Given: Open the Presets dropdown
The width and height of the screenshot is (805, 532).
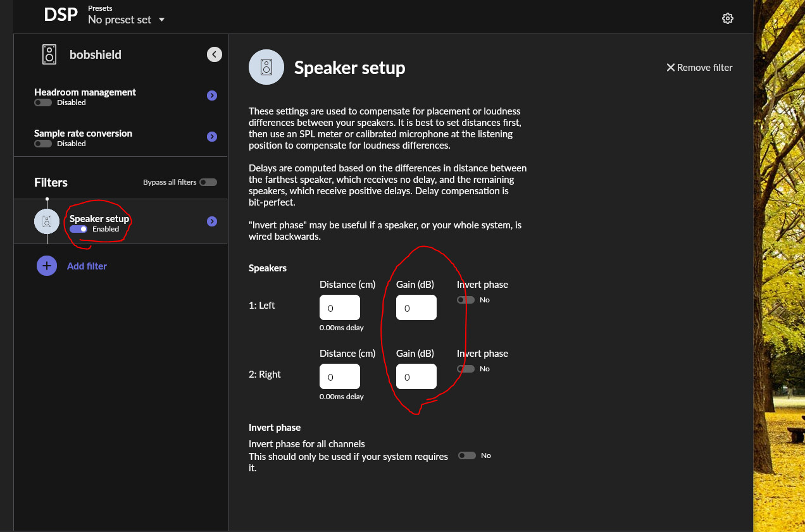Looking at the screenshot, I should point(126,20).
